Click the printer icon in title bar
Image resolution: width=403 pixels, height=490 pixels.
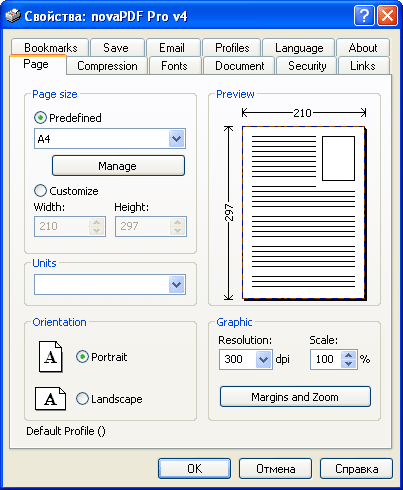coord(13,16)
